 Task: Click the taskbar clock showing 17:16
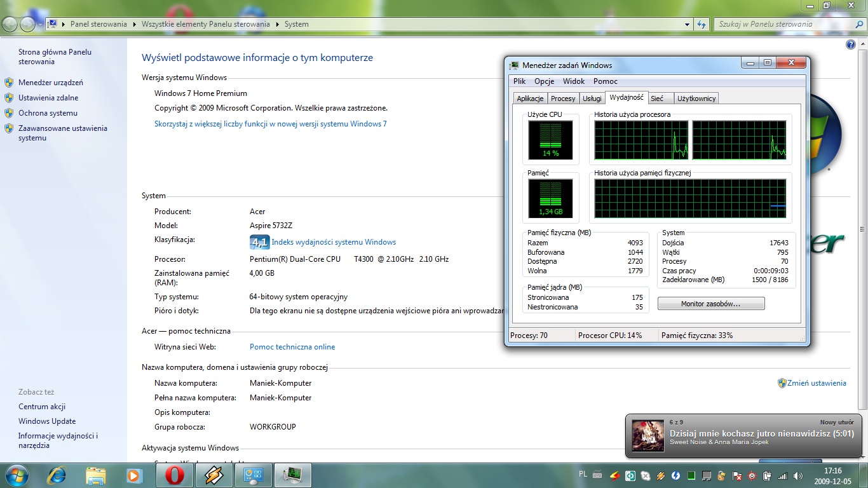point(832,475)
